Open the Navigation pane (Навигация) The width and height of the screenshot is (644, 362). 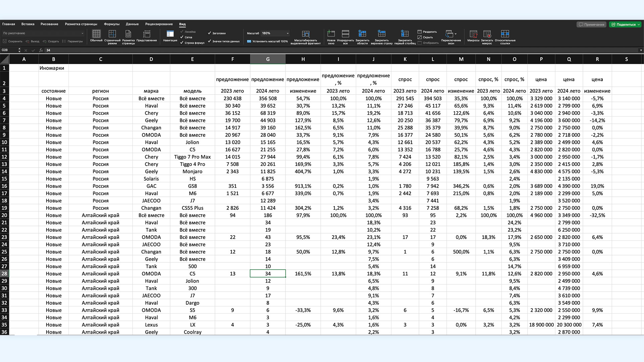click(170, 36)
